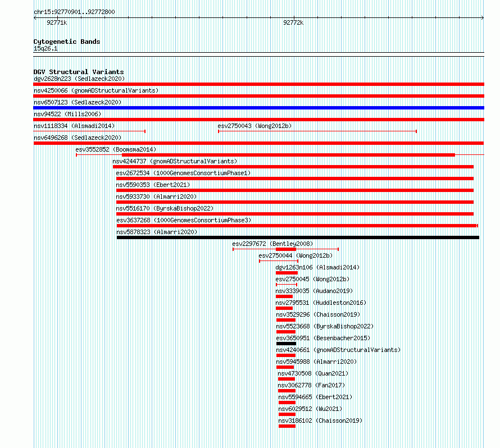Image resolution: width=500 pixels, height=448 pixels.
Task: Click the ruler's left scroll arrow
Action: coord(35,18)
